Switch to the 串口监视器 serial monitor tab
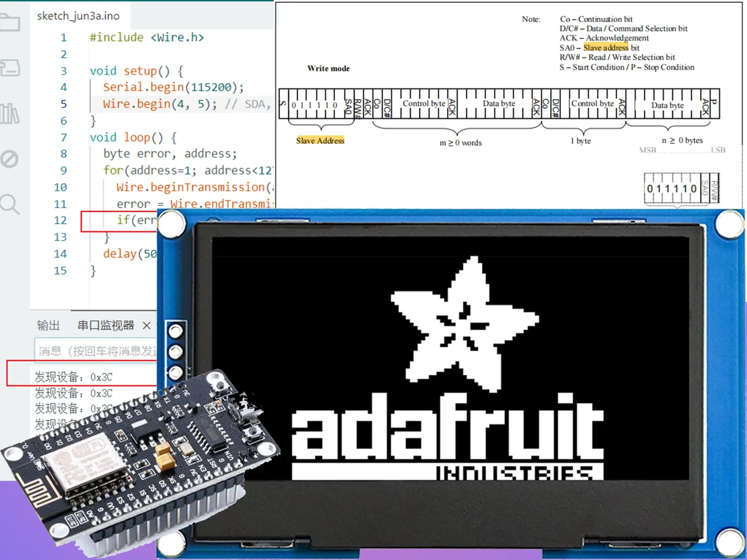 pos(106,325)
